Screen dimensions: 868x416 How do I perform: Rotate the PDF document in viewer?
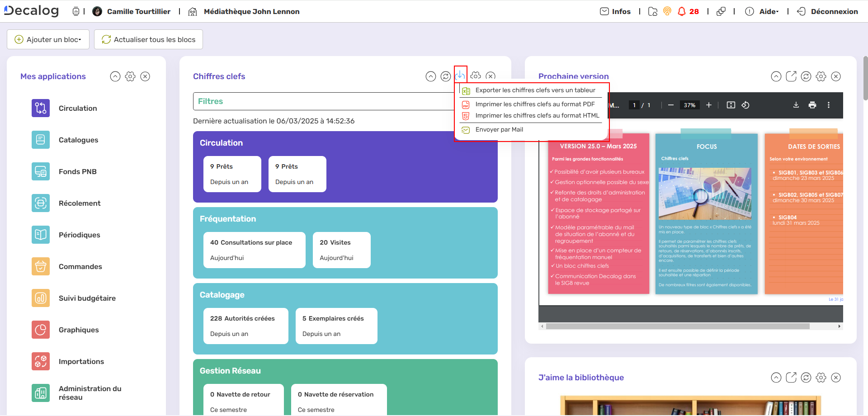pos(745,105)
